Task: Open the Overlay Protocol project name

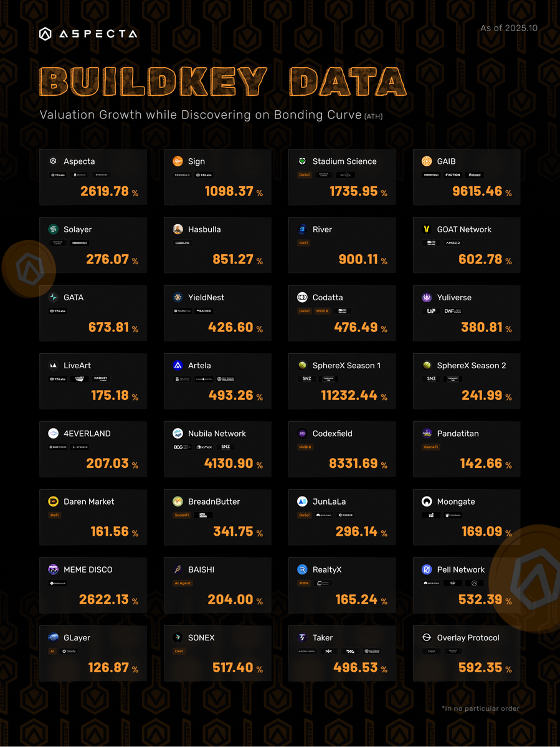Action: click(x=468, y=637)
